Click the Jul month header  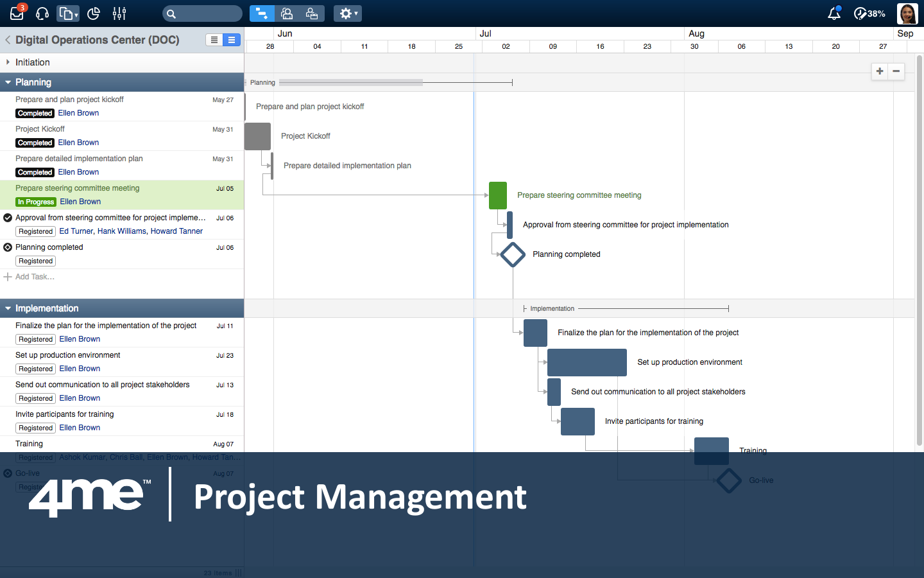click(486, 33)
